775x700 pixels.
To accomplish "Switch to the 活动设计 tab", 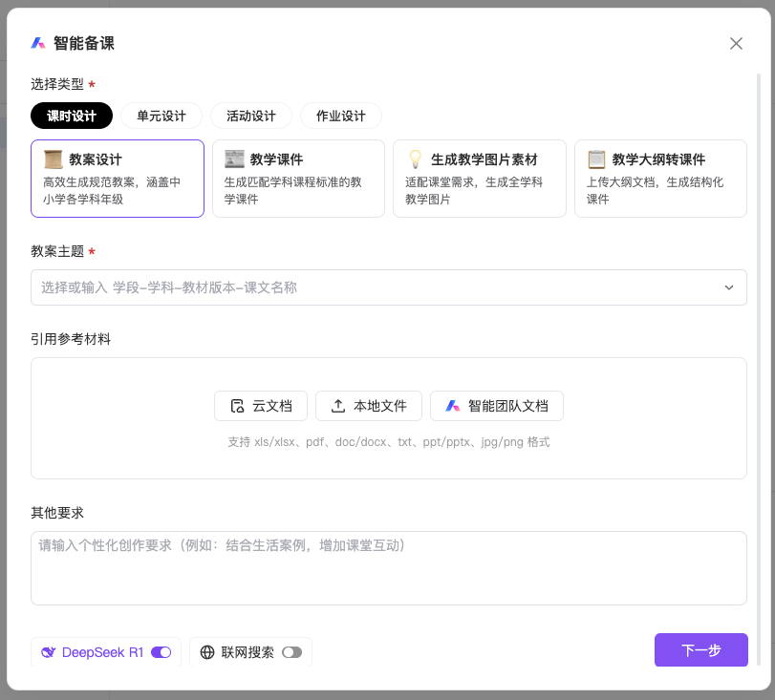I will coord(250,116).
